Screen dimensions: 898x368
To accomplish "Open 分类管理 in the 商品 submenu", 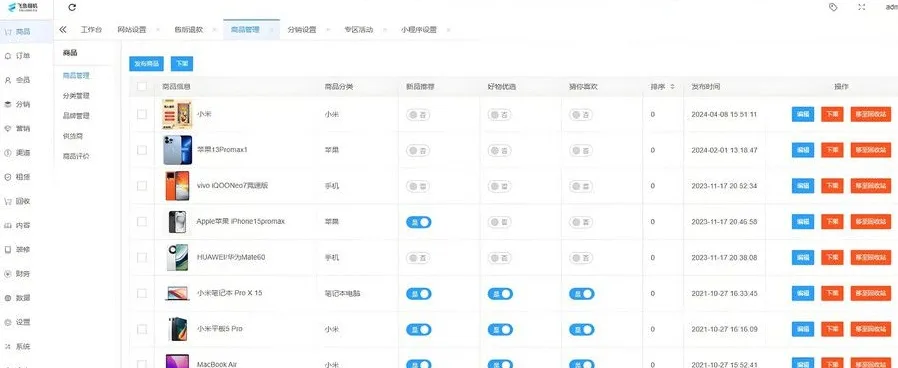I will [76, 96].
